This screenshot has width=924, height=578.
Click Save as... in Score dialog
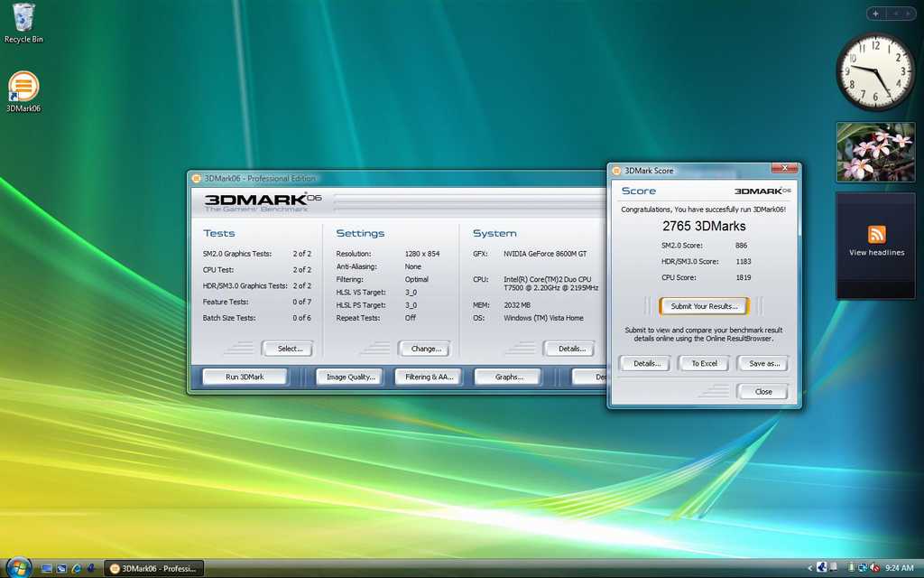763,363
